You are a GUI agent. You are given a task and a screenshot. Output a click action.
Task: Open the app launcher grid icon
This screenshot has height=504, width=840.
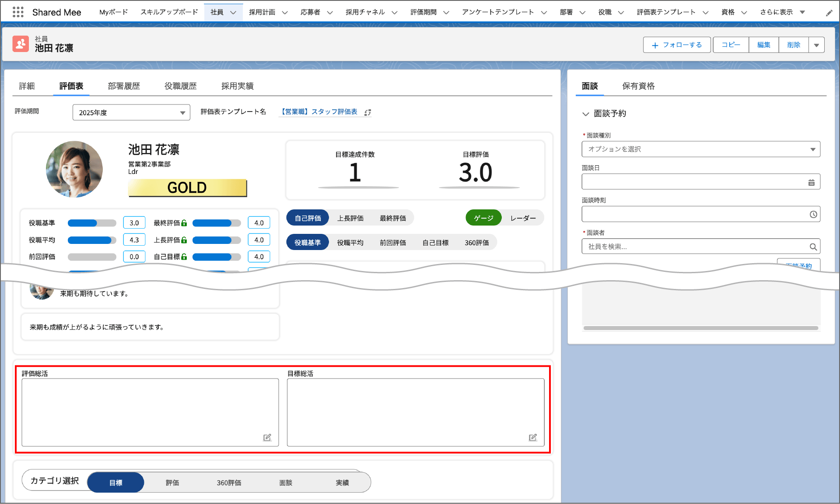point(18,12)
